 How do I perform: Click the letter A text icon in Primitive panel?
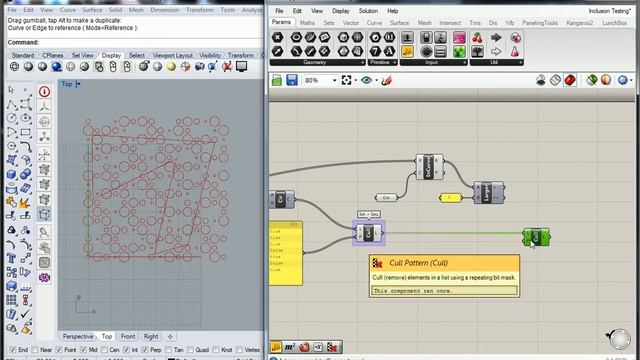pos(389,51)
